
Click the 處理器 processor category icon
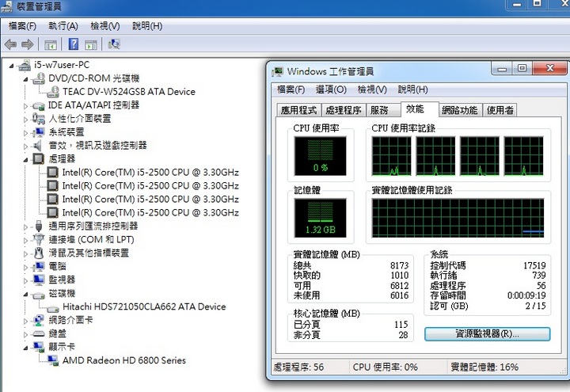coord(39,159)
